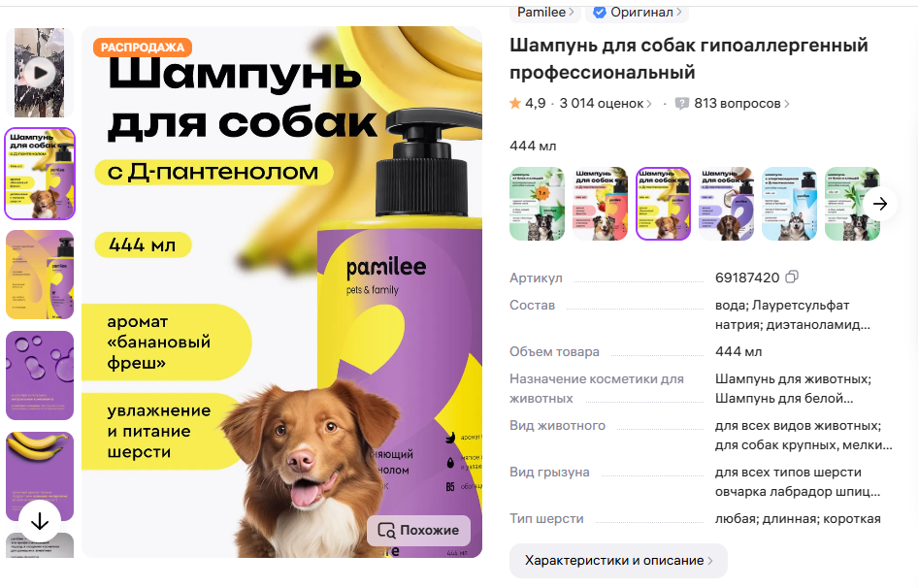Screen dimensions: 918x588
Task: Choose the coconut shampoo variant thumbnail
Action: click(727, 204)
